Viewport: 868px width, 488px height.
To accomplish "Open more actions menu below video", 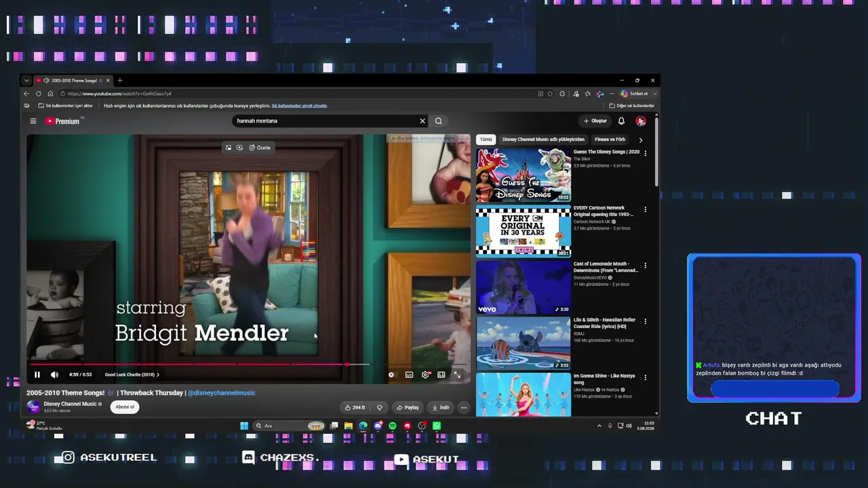I will [464, 407].
